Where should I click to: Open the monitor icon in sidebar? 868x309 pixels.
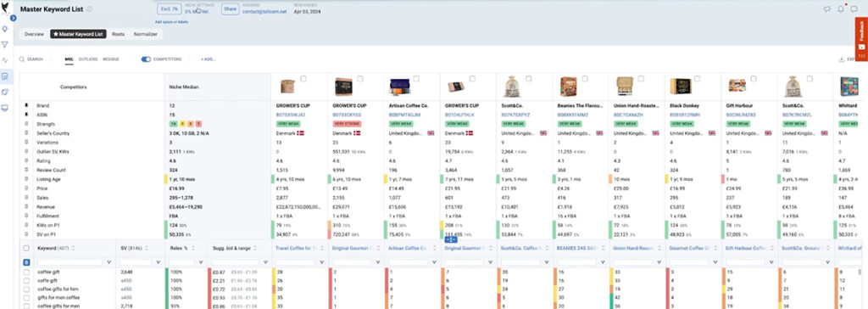(5, 108)
